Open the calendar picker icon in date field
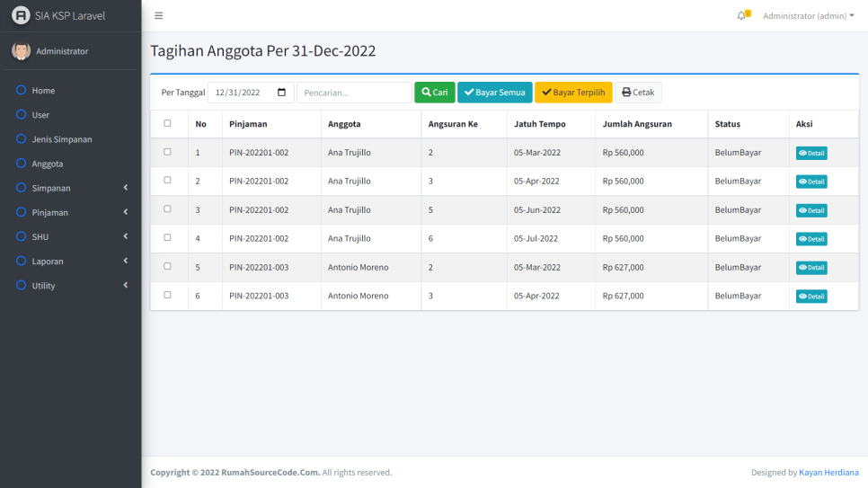Image resolution: width=868 pixels, height=488 pixels. 282,93
